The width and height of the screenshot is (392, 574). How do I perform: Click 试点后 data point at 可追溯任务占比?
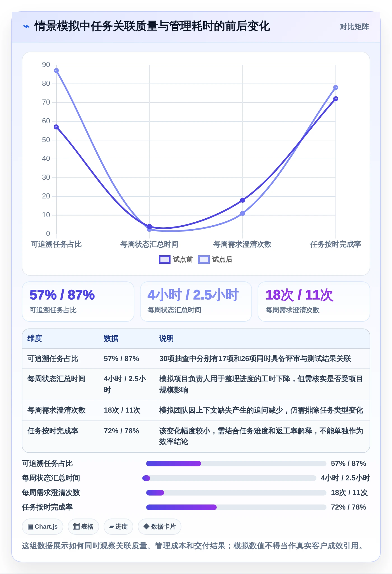click(56, 71)
